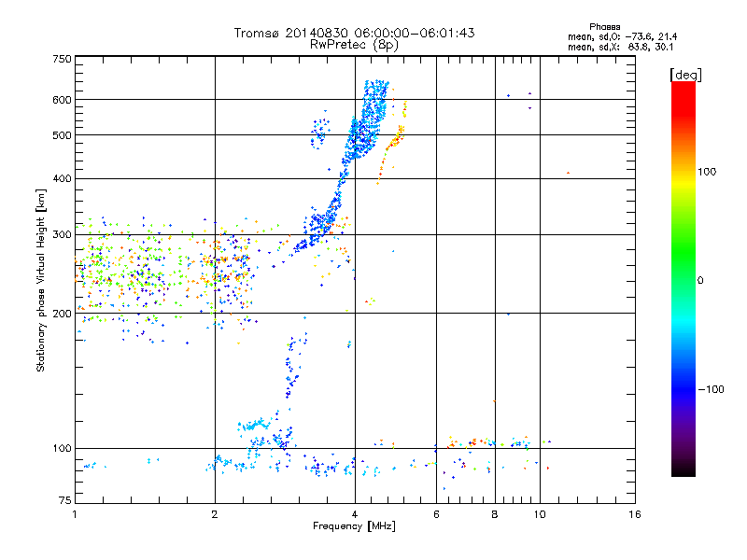Click the y-axis '300' tick label
Image resolution: width=747 pixels, height=560 pixels.
tap(62, 235)
